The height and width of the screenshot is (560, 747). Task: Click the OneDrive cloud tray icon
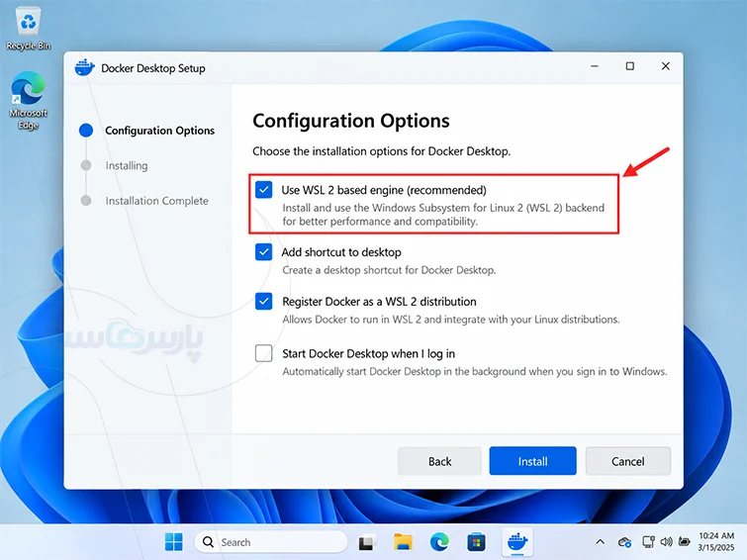click(x=624, y=542)
